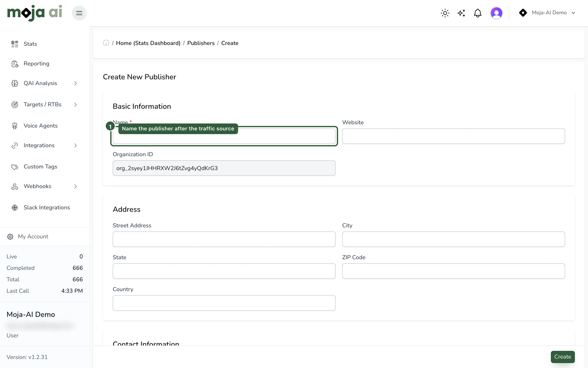The image size is (588, 368).
Task: Click the Stats dashboard icon
Action: coord(14,44)
